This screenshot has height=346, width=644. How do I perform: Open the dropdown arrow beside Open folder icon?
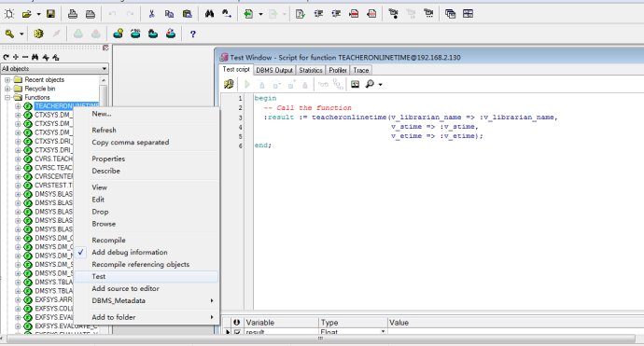(38, 14)
